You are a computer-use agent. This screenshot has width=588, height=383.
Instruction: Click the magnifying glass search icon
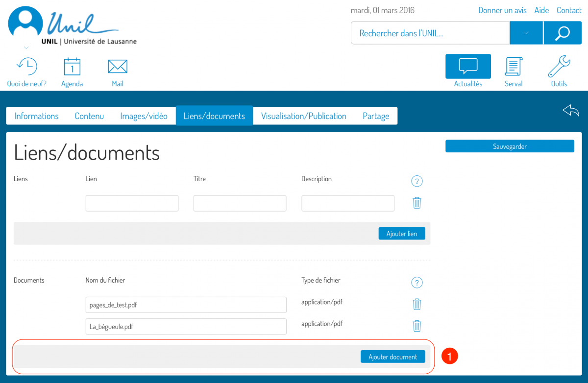[562, 33]
